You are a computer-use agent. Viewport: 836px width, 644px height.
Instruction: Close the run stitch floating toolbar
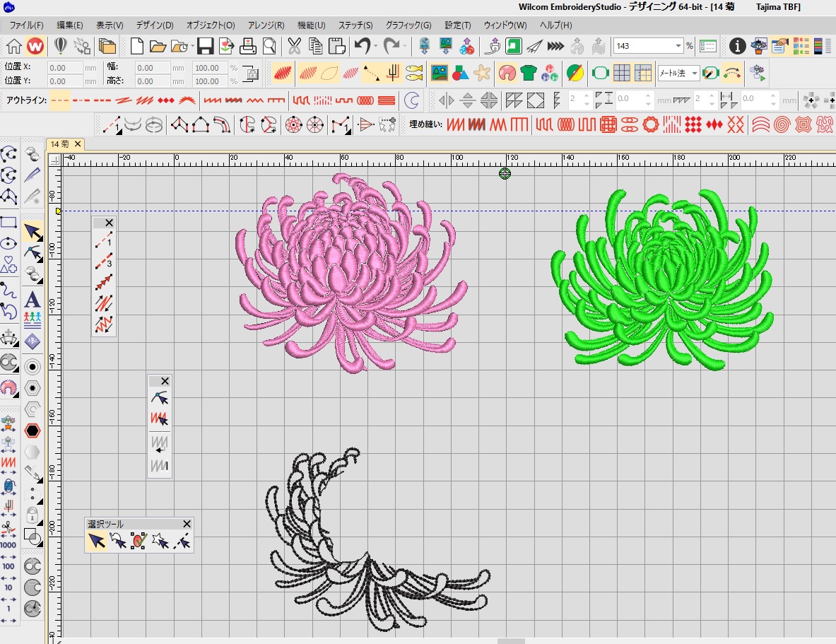[110, 223]
